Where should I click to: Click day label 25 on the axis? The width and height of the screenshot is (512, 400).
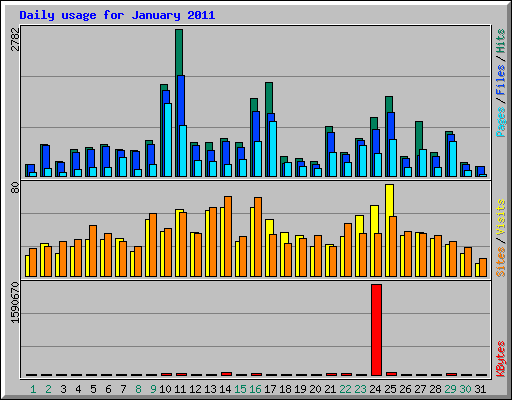390,389
